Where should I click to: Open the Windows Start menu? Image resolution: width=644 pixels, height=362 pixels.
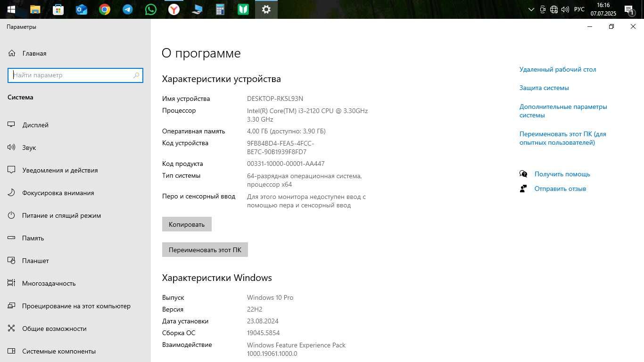point(11,9)
